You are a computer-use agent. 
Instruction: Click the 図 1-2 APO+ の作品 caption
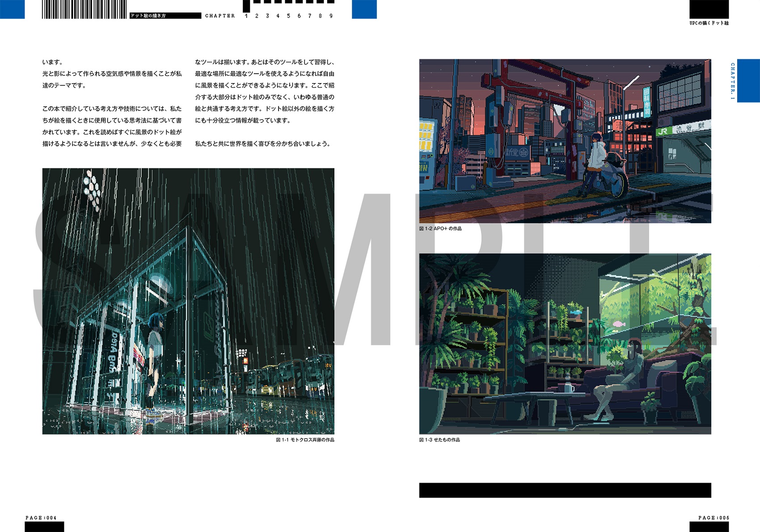(x=440, y=229)
